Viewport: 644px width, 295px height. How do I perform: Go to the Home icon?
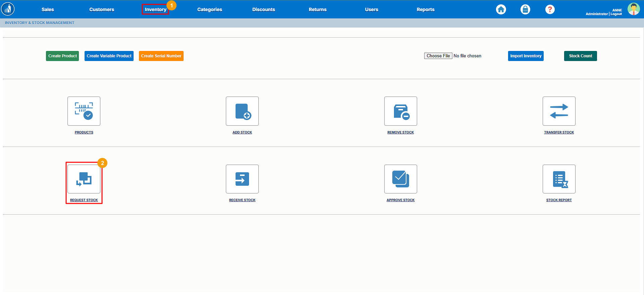[x=501, y=9]
